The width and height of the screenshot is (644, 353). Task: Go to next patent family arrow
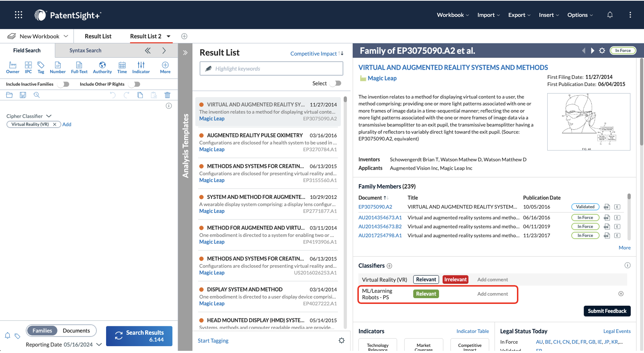pyautogui.click(x=592, y=51)
